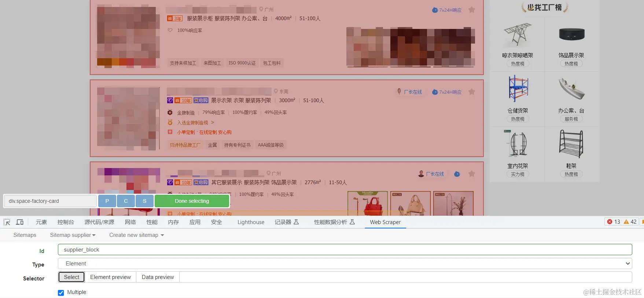Expand the Sitemap supplier dropdown

click(x=73, y=235)
